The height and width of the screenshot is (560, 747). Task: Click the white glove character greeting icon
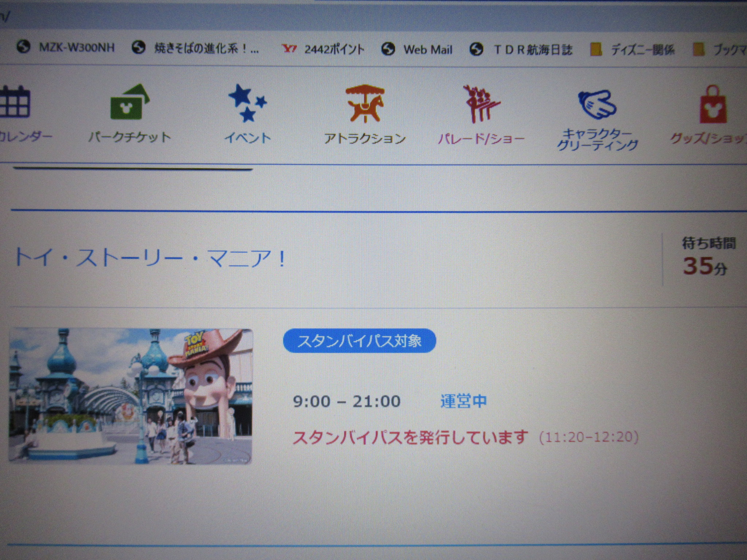(597, 105)
